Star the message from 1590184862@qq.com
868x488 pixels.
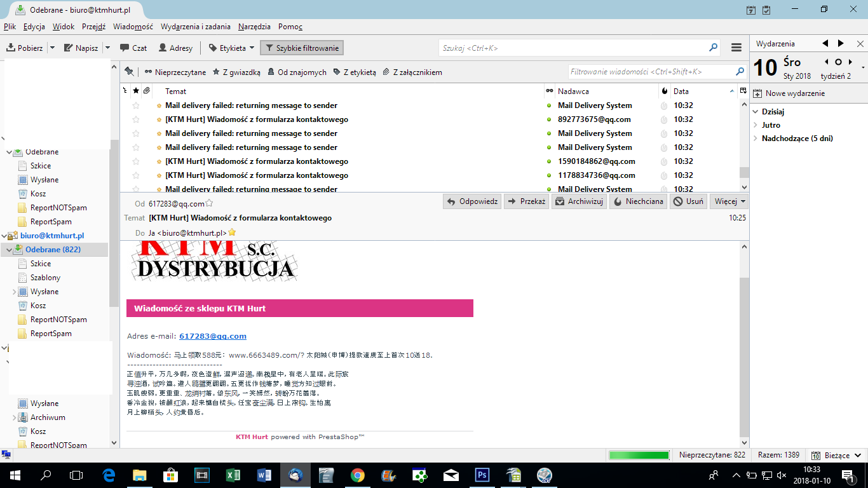135,161
